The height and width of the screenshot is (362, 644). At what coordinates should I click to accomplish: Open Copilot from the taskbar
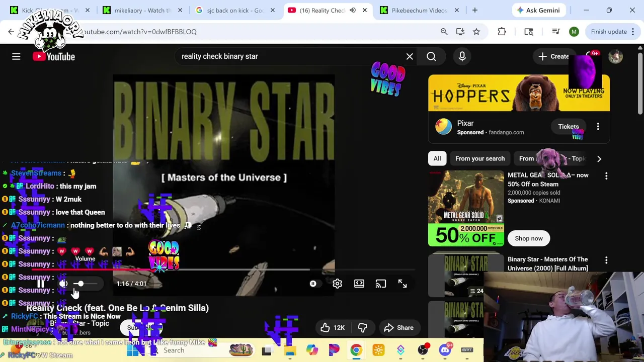coord(312,350)
